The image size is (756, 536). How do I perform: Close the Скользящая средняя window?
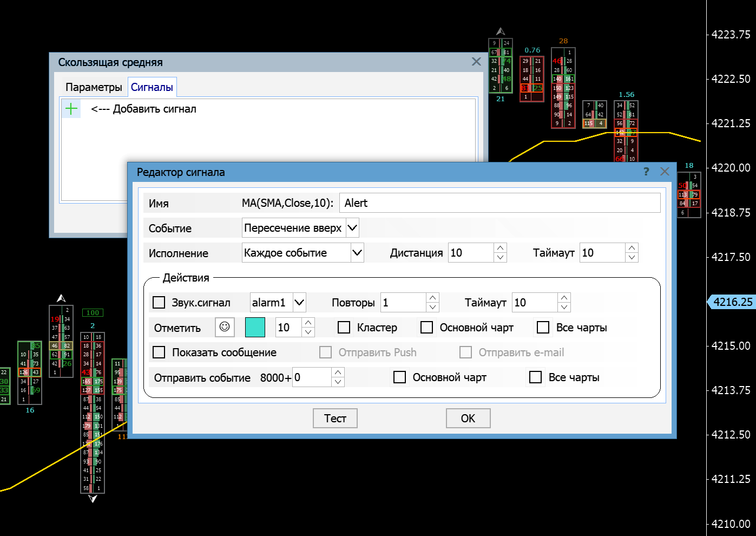point(476,62)
